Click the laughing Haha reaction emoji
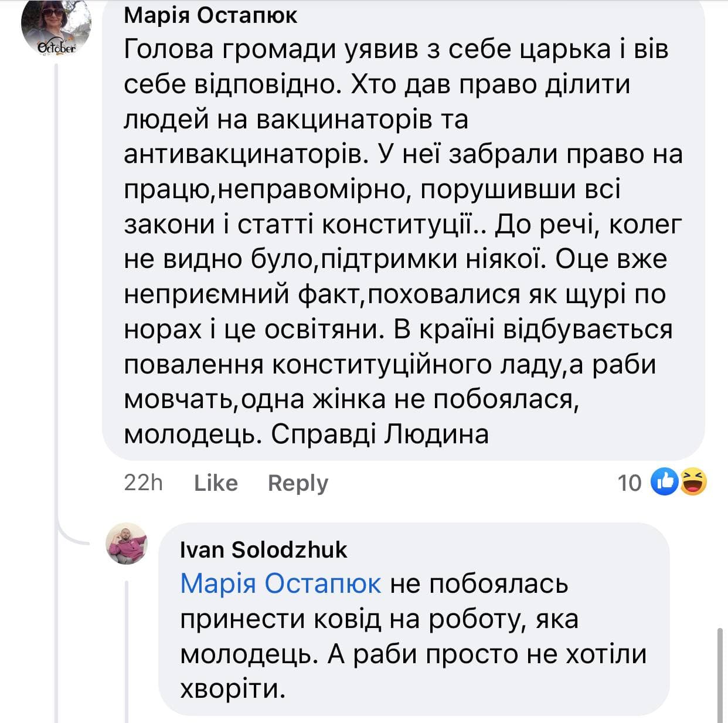 click(693, 482)
